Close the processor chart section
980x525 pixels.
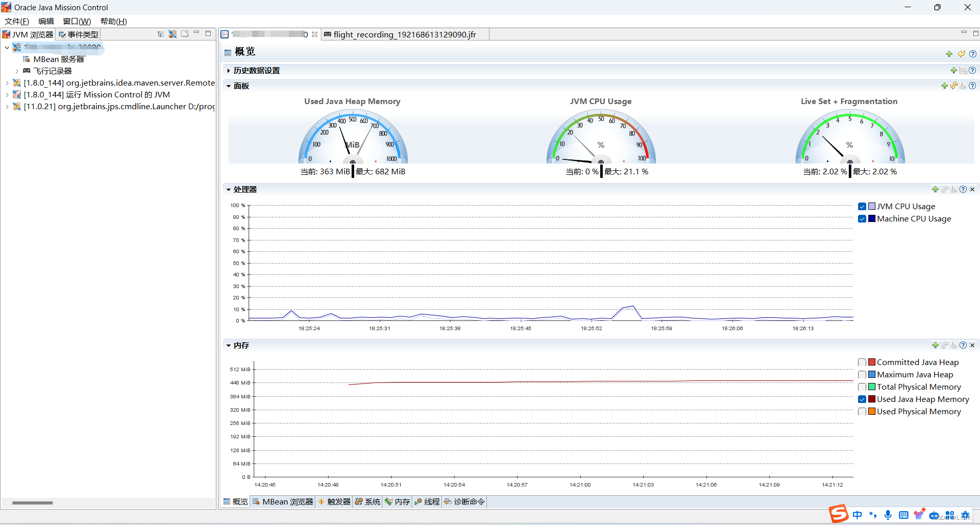coord(972,189)
